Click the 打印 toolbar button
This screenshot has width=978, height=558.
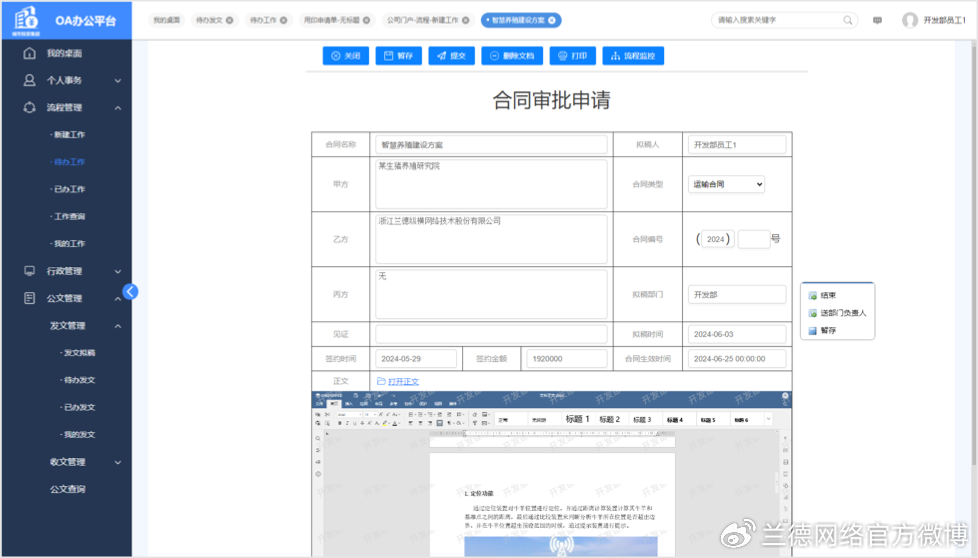tap(573, 55)
